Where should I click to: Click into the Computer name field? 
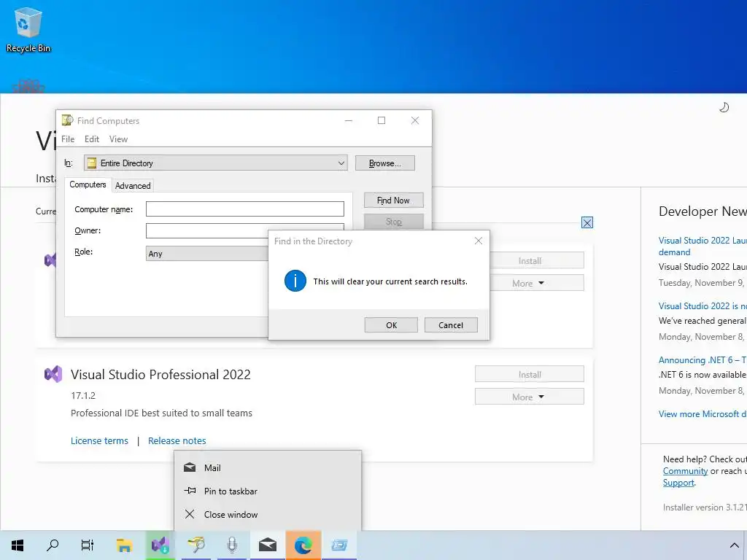(245, 209)
